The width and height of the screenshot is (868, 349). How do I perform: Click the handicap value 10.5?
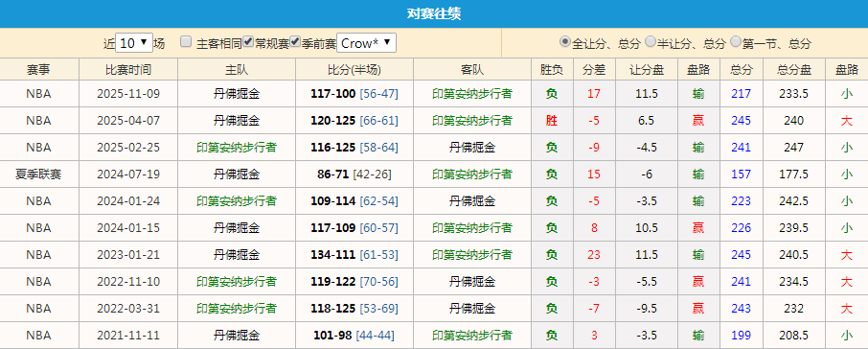pos(647,227)
